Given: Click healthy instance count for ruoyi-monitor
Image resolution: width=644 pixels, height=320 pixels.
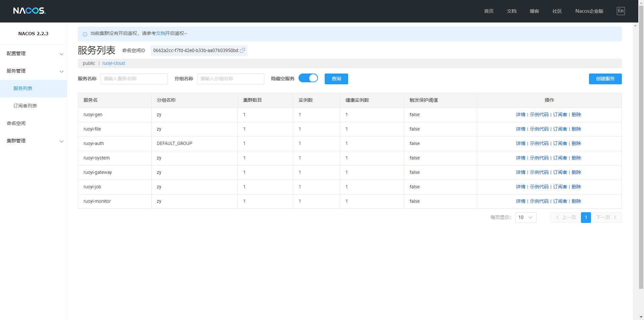Looking at the screenshot, I should [x=346, y=201].
